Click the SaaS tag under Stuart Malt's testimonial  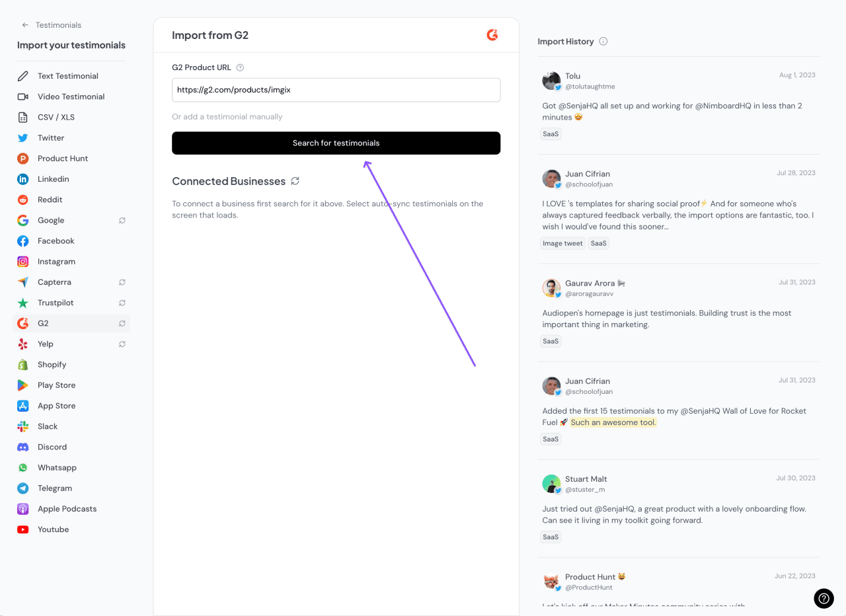tap(551, 537)
